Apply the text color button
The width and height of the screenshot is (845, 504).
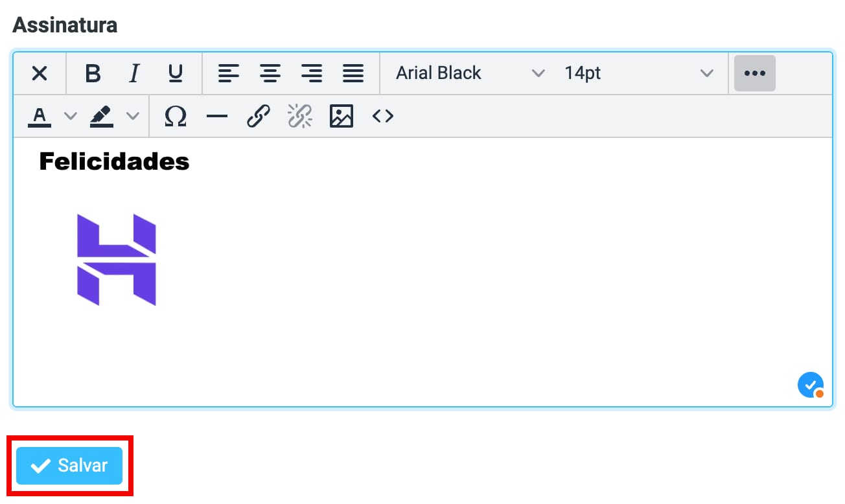click(40, 116)
